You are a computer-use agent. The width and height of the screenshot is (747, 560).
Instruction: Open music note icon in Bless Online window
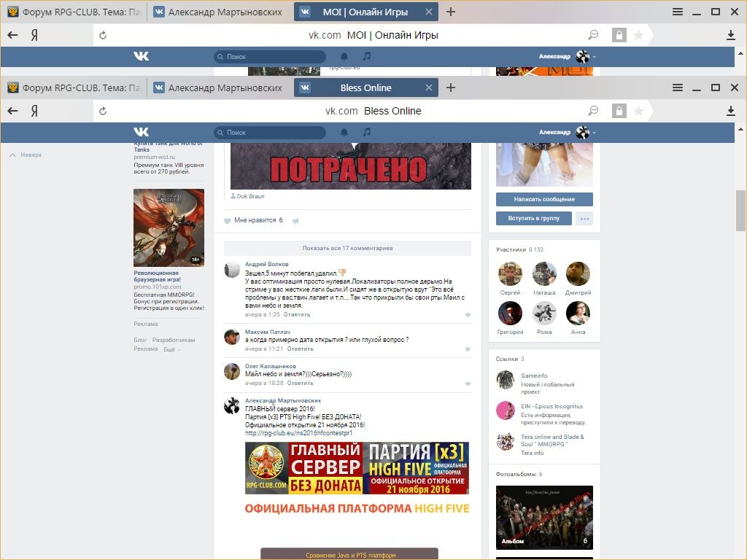pos(367,132)
